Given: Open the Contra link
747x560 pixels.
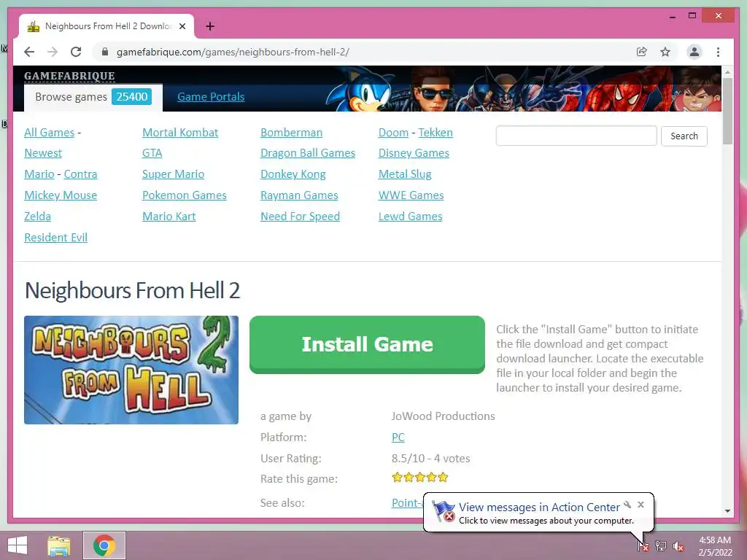Looking at the screenshot, I should point(80,174).
